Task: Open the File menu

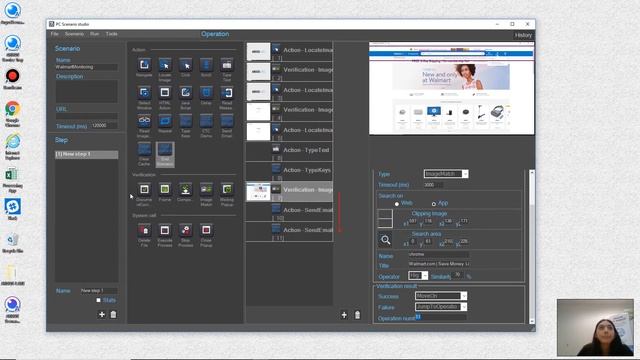Action: (55, 34)
